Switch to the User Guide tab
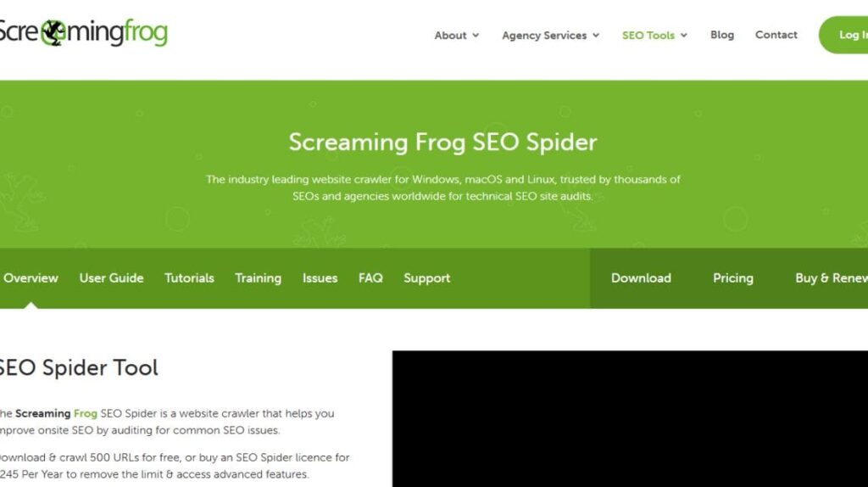 click(x=111, y=278)
